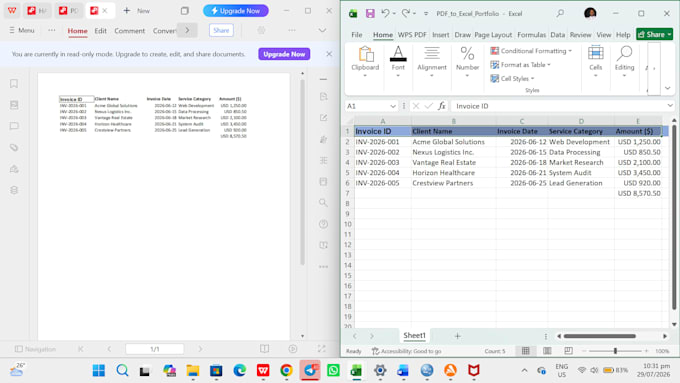Click Upgrade Now in the title bar

(x=235, y=11)
